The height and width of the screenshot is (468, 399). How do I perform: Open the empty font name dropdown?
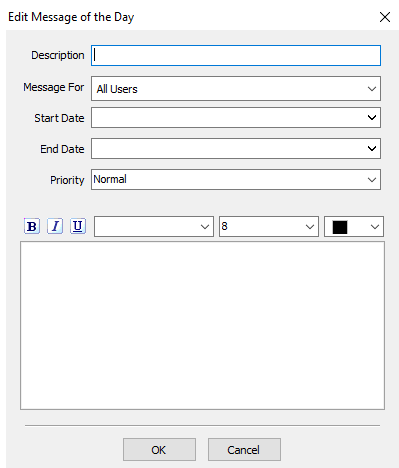(x=154, y=227)
